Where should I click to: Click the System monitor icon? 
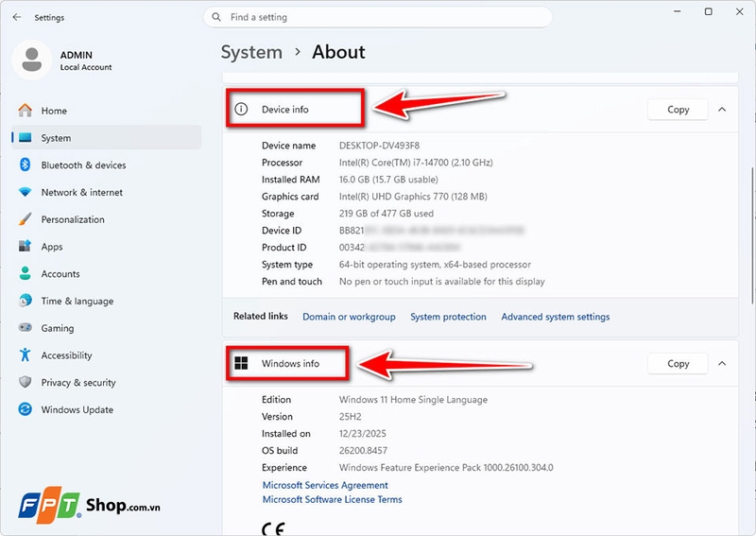[26, 137]
